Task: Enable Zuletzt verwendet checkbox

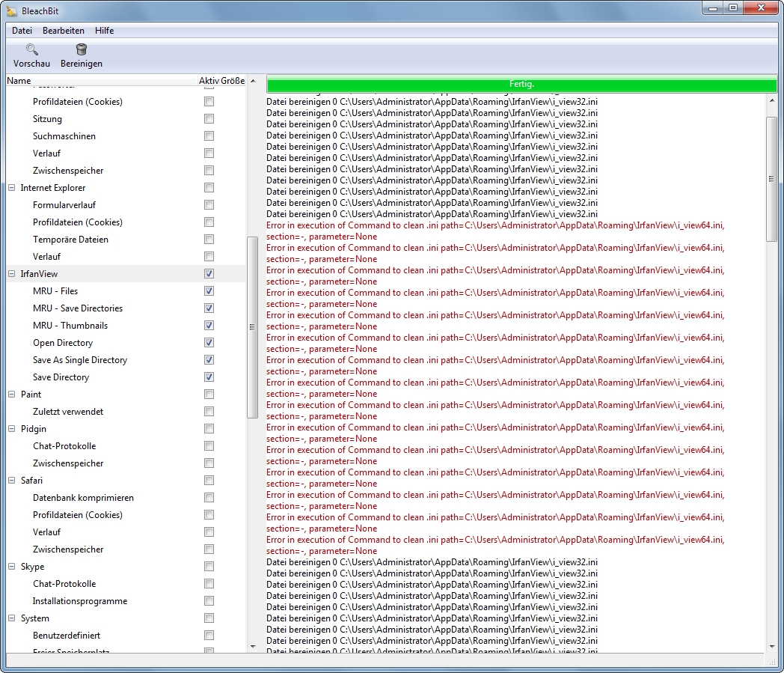Action: click(209, 411)
